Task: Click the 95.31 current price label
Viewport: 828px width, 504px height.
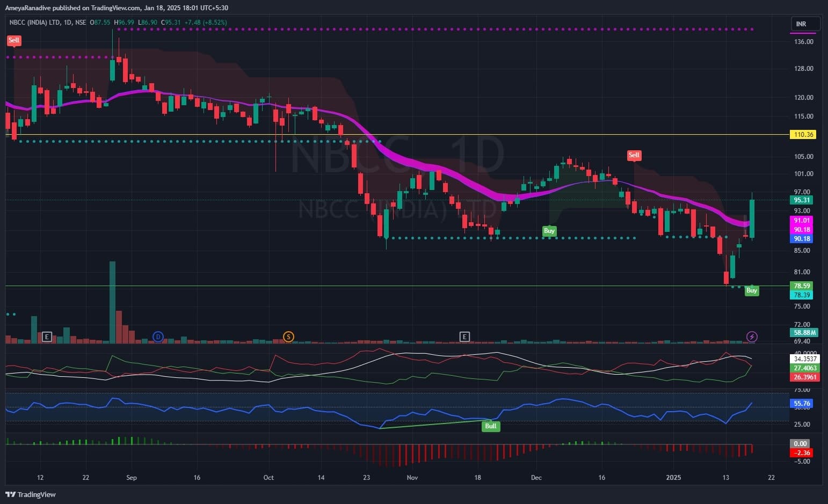Action: pos(802,200)
